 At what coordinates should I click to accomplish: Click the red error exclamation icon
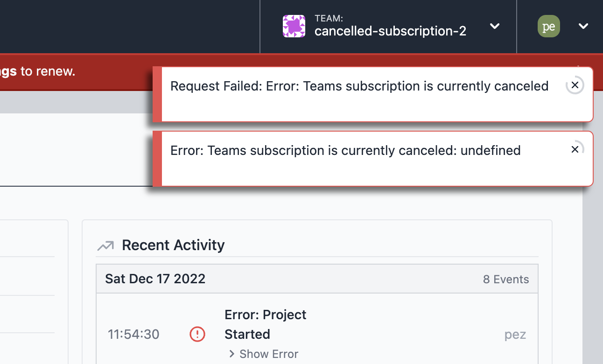(197, 334)
